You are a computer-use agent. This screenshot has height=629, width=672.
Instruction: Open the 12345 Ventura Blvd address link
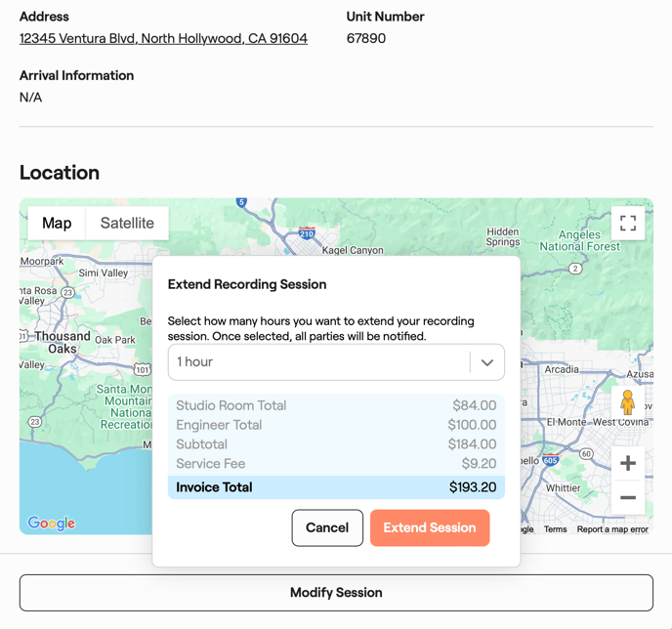tap(163, 39)
